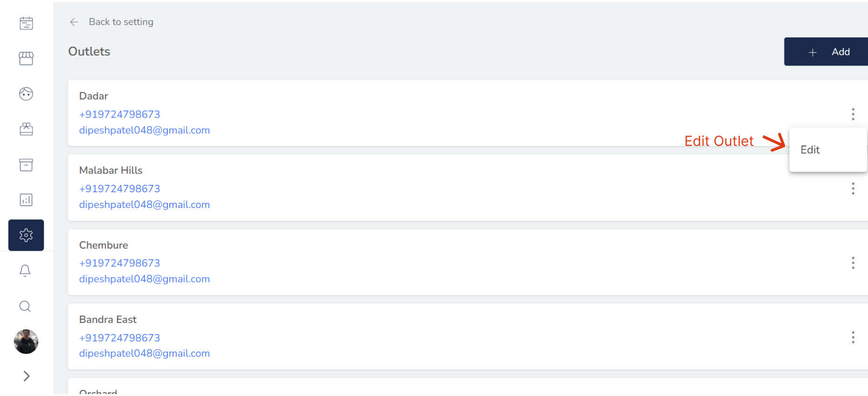Select Edit from the outlet menu

[x=811, y=150]
